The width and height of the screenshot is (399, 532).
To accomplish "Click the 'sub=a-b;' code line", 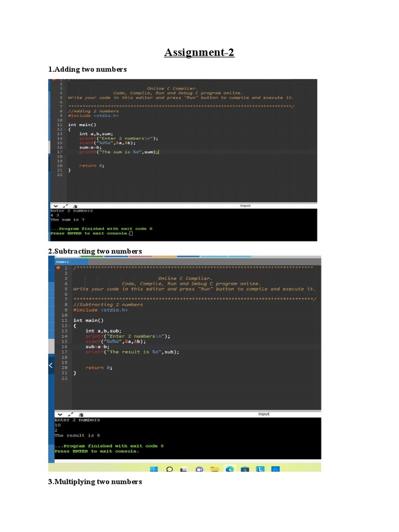I will point(97,347).
